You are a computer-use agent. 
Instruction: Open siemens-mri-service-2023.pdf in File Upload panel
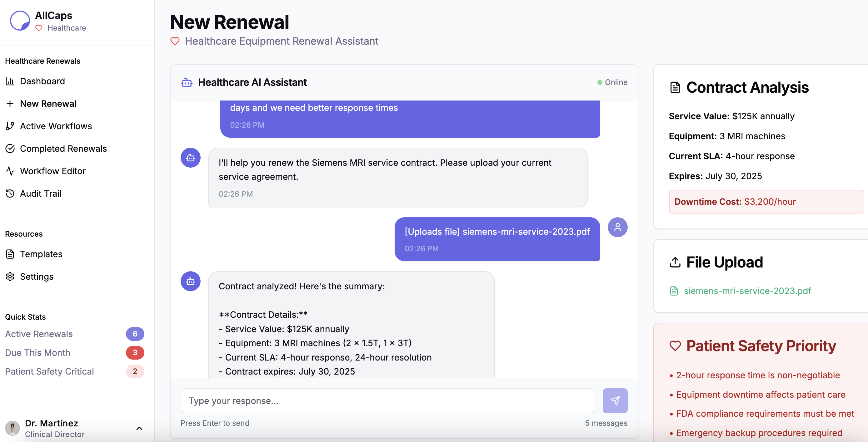747,291
